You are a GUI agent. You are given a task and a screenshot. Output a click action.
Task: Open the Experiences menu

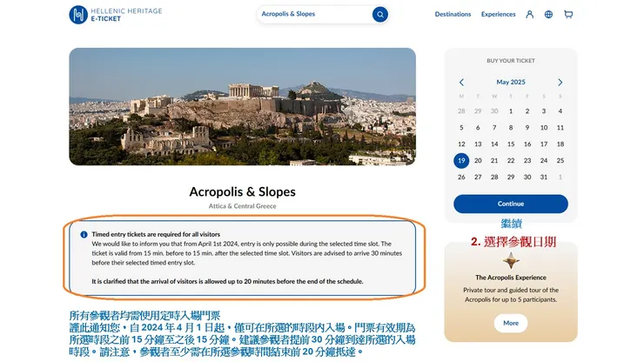498,14
